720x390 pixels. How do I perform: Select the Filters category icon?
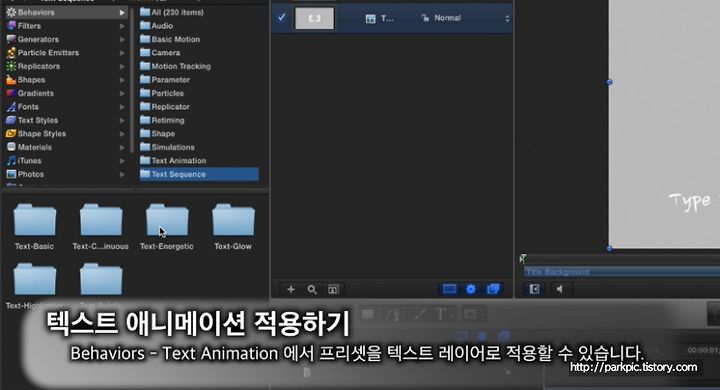tap(11, 26)
